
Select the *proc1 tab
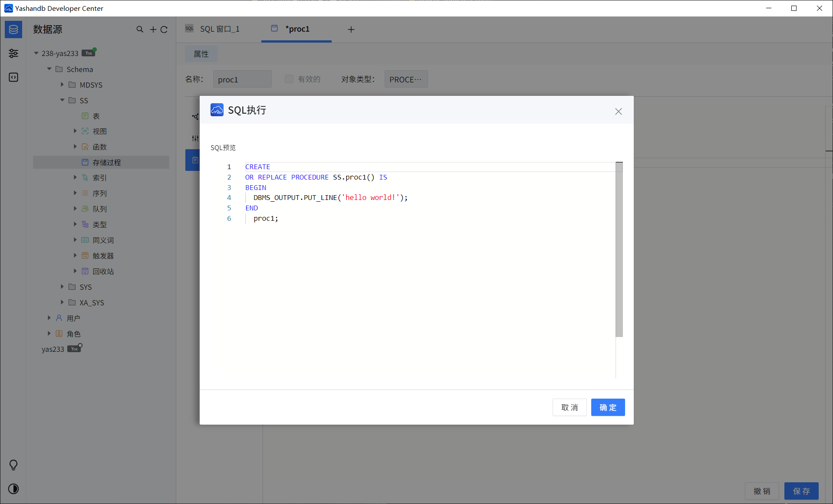click(296, 29)
